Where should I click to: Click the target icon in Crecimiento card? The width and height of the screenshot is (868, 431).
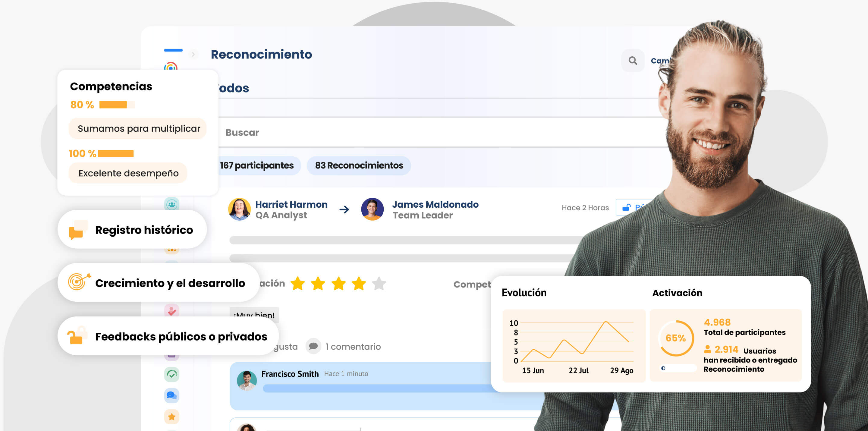[79, 282]
